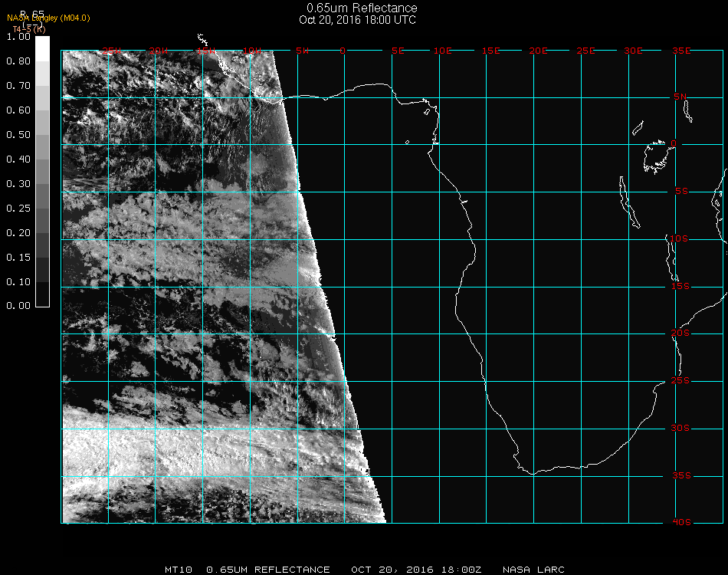
Task: Click the 10W longitude label
Action: 252,51
